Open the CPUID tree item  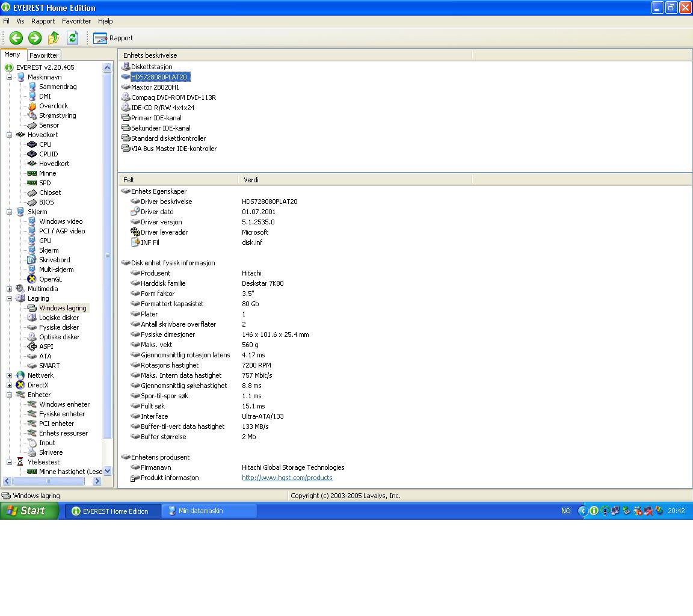pos(43,154)
